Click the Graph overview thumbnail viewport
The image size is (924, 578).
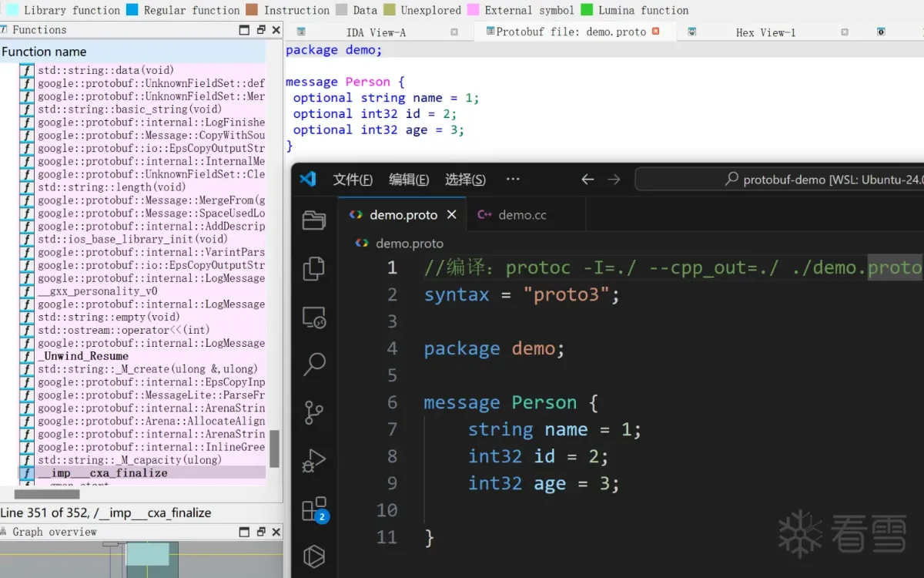point(148,555)
